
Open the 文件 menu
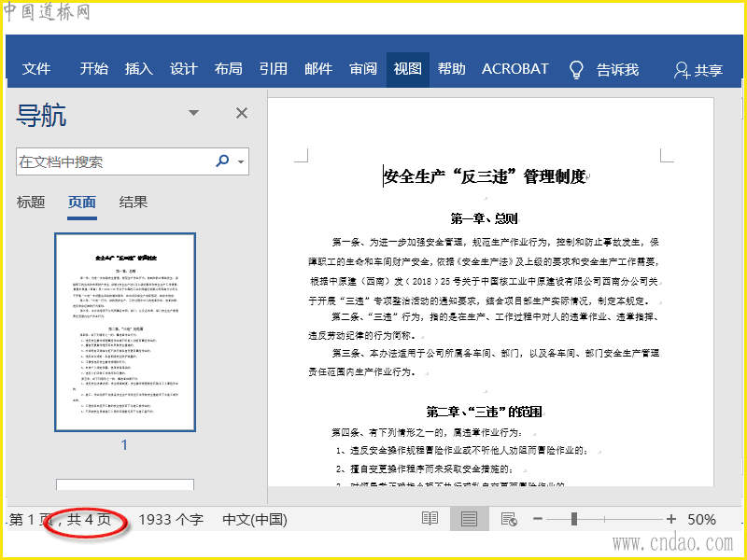pyautogui.click(x=36, y=69)
